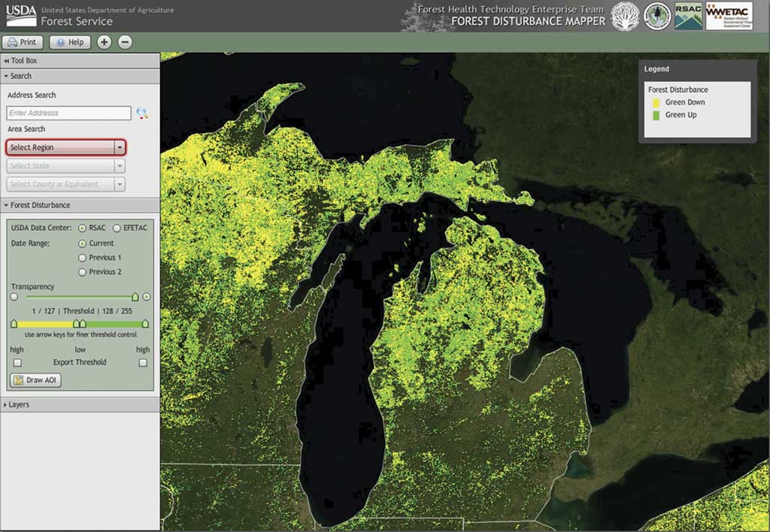Image resolution: width=770 pixels, height=532 pixels.
Task: Click the Legend panel title
Action: 656,69
